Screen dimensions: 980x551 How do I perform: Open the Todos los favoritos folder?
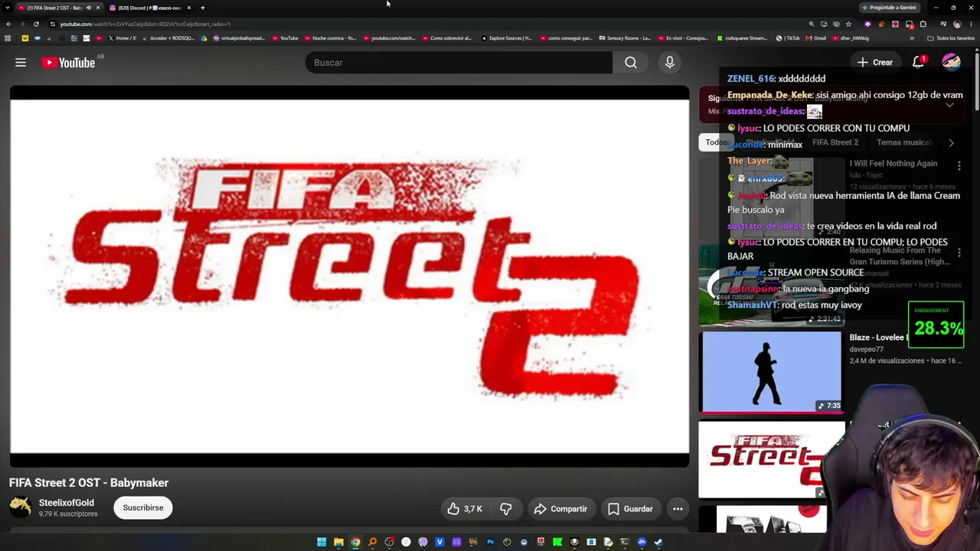[951, 38]
